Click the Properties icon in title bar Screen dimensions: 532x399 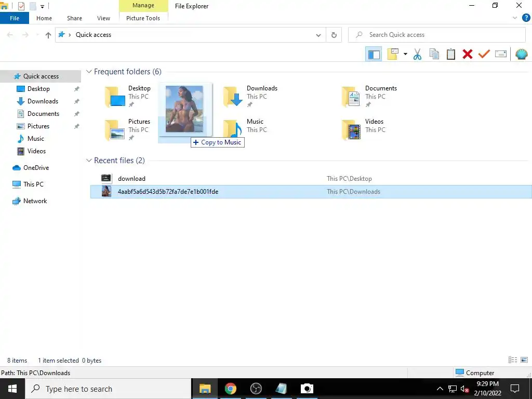21,6
